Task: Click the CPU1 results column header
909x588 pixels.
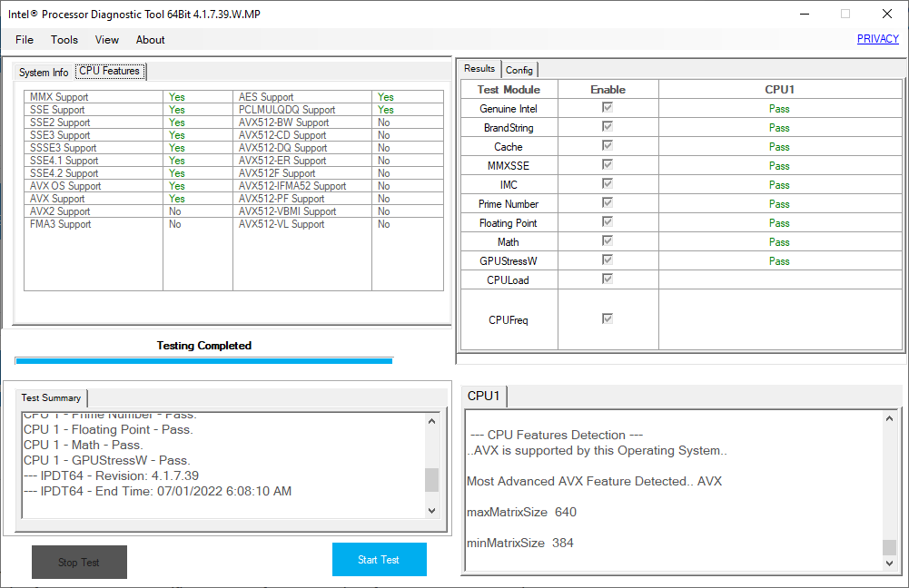Action: click(x=780, y=90)
